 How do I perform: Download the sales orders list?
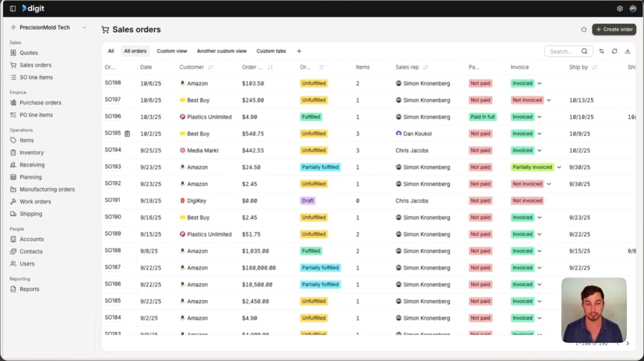click(627, 51)
